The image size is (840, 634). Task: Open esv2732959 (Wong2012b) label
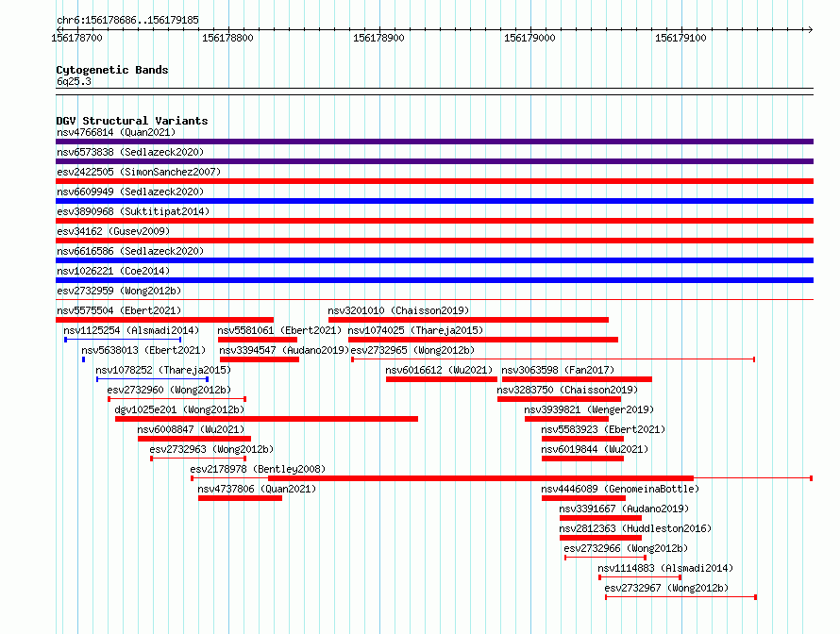(119, 291)
